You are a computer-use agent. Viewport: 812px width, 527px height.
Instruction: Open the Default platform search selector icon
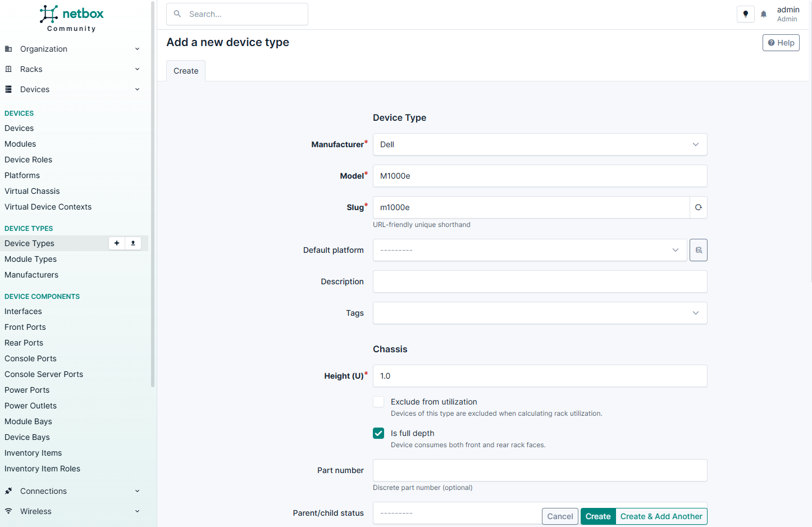point(698,250)
